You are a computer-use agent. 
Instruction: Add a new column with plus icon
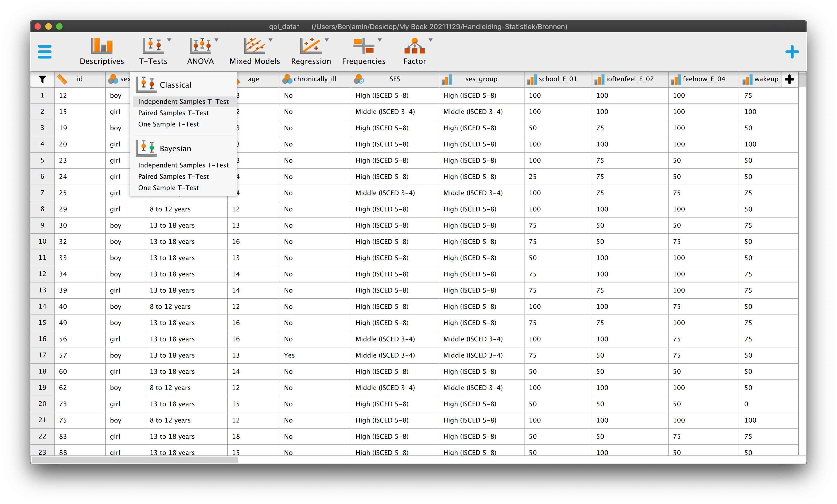pyautogui.click(x=790, y=80)
